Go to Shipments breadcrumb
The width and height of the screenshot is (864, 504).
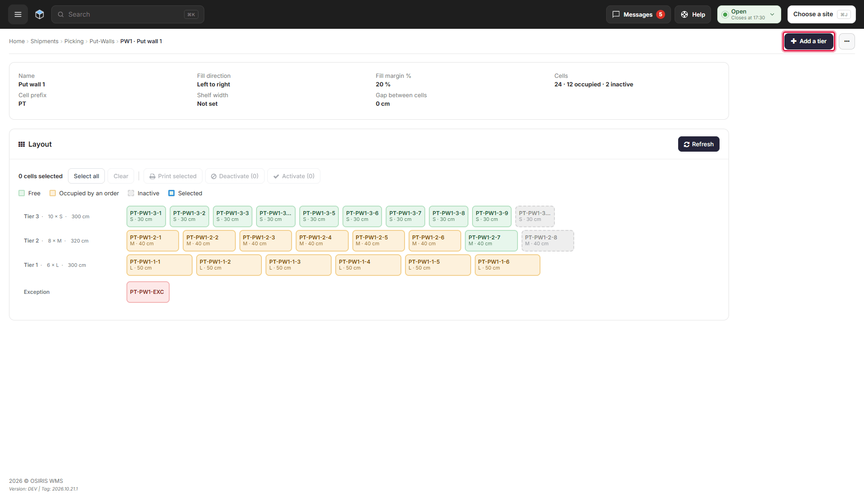(45, 41)
